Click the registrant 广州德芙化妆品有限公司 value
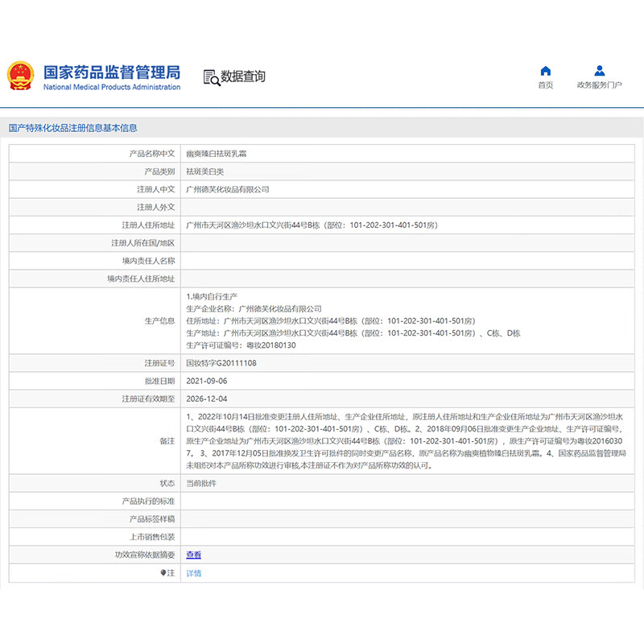The height and width of the screenshot is (644, 644). coord(228,189)
